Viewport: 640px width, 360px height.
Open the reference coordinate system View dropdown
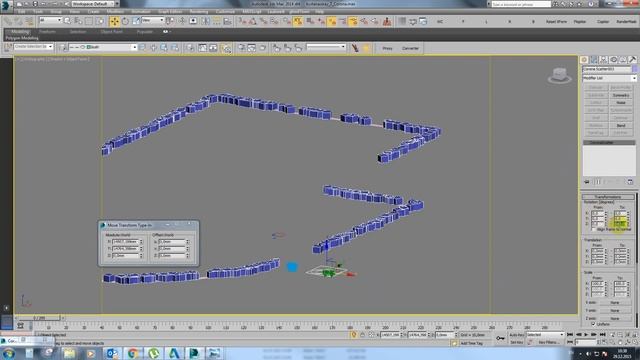pos(153,20)
